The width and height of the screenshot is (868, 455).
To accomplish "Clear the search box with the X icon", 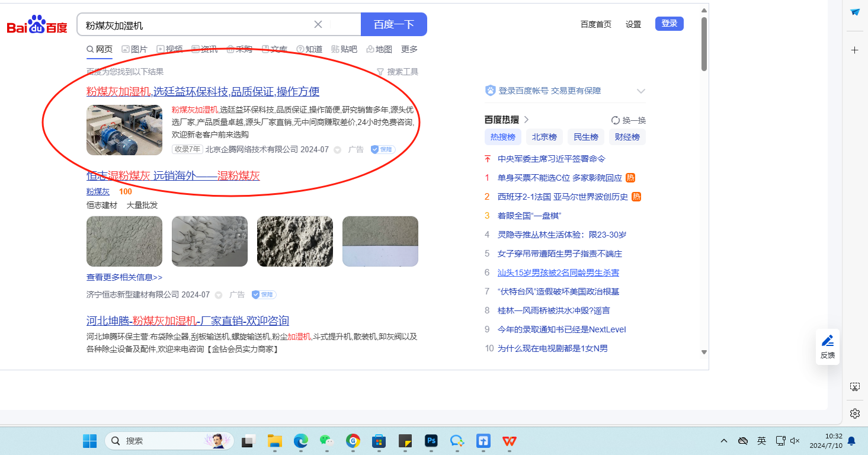I will [x=318, y=24].
